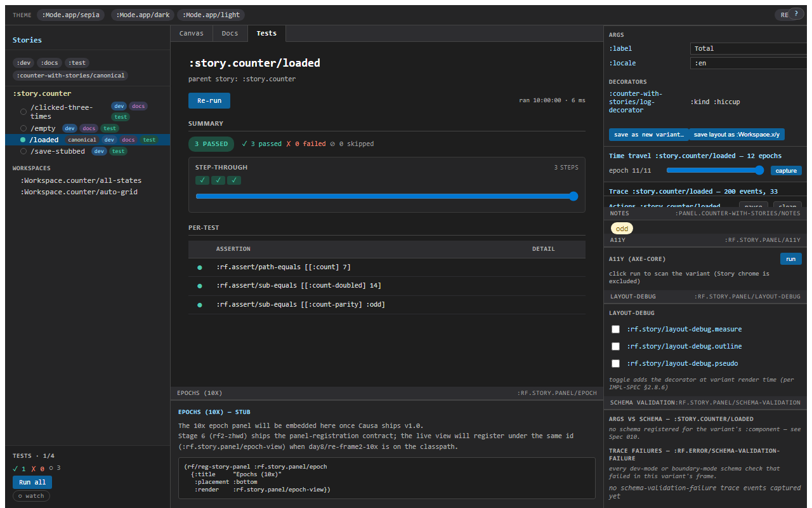Click status dot for count-doubled assertion

tap(200, 286)
